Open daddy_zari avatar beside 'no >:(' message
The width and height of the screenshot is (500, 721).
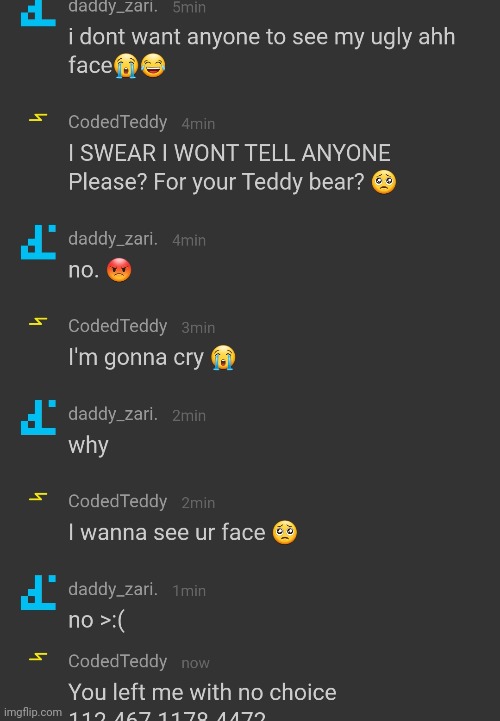point(38,592)
